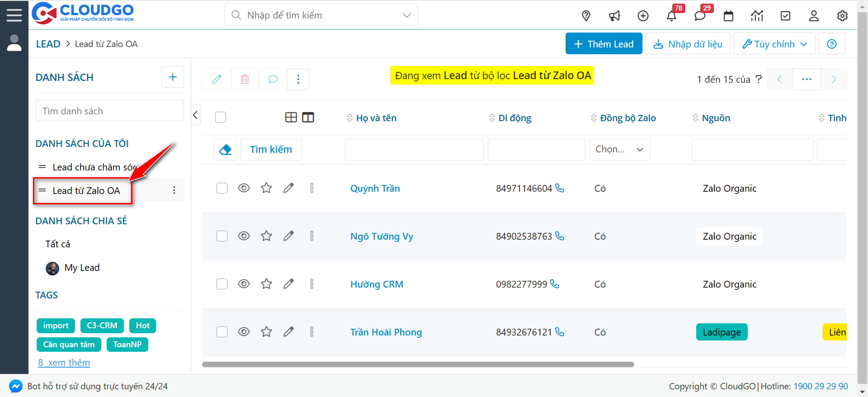Open the calendar icon in header

[728, 16]
